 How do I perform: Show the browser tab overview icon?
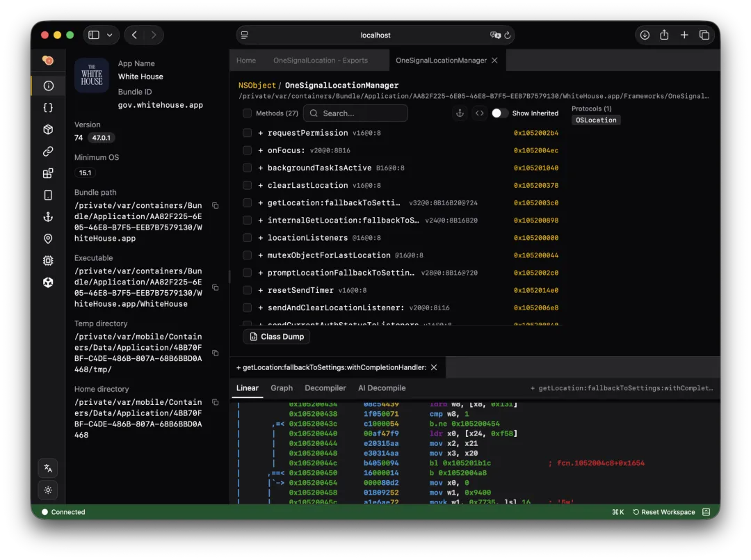704,35
